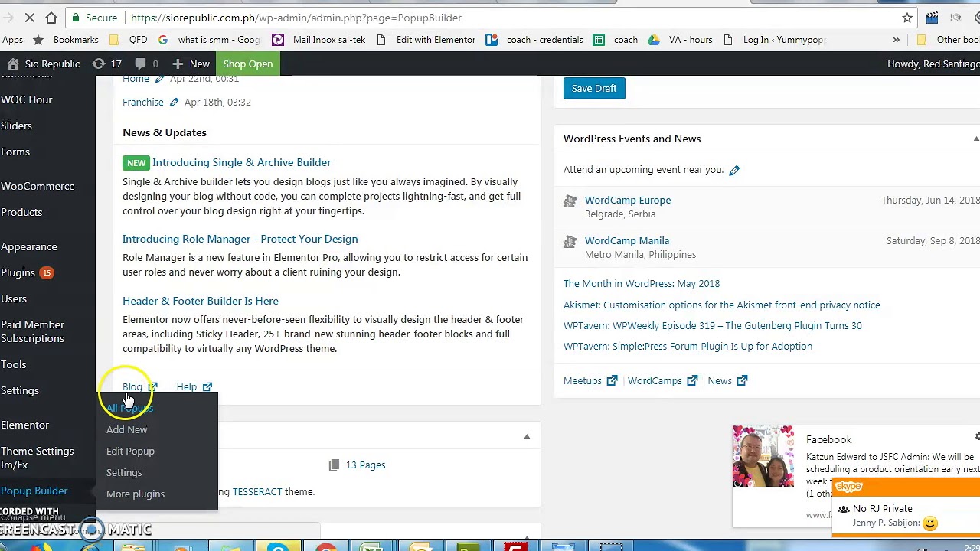Click the edit pencil beside Franchise
The width and height of the screenshot is (980, 551).
[x=174, y=102]
